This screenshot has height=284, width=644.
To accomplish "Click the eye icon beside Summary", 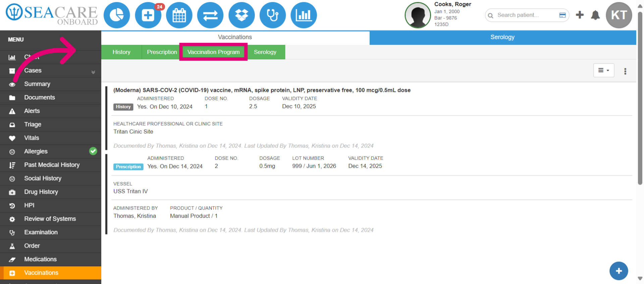I will [x=12, y=84].
